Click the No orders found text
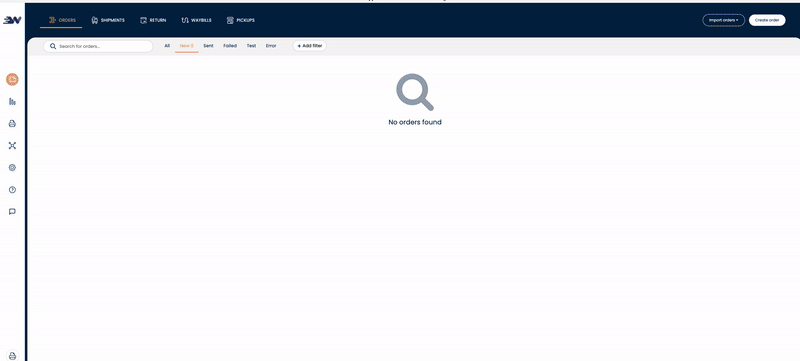This screenshot has width=800, height=361. pos(415,122)
